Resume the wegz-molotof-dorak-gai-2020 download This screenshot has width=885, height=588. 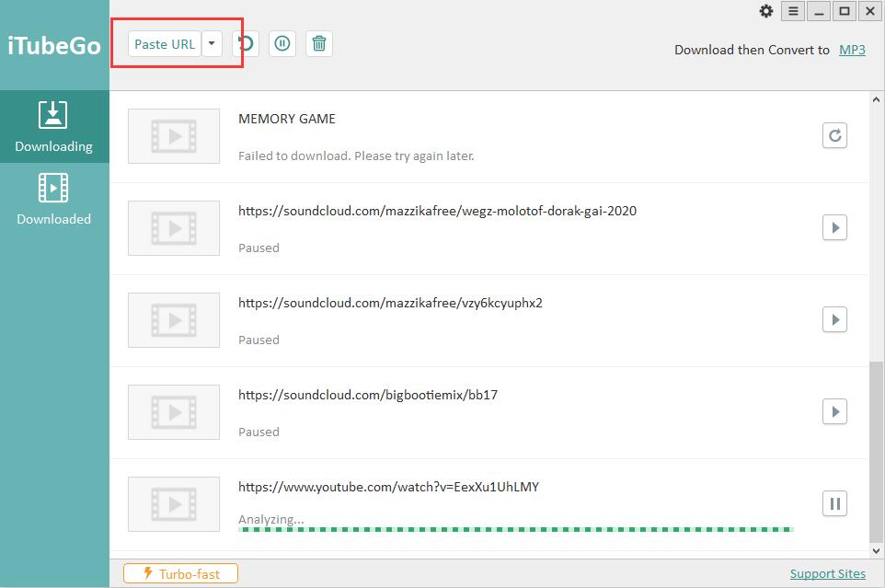click(x=834, y=227)
